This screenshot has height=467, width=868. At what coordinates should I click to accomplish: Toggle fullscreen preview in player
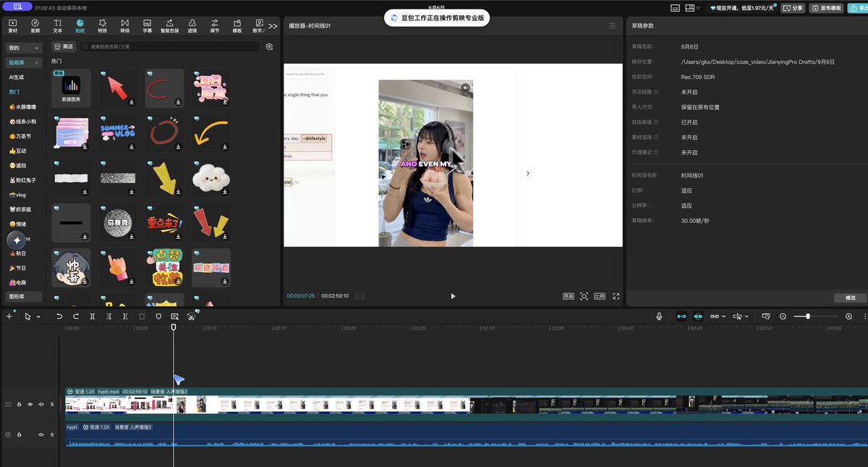(x=616, y=296)
